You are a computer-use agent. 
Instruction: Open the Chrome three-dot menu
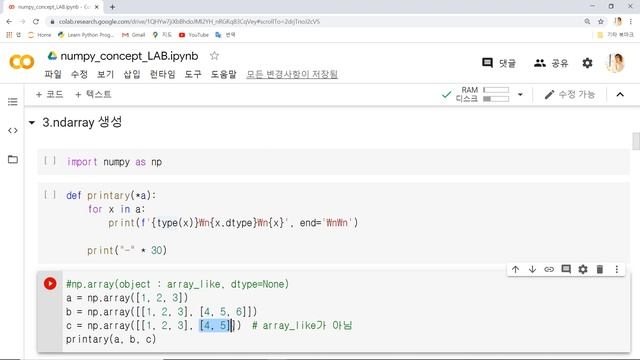coord(631,22)
